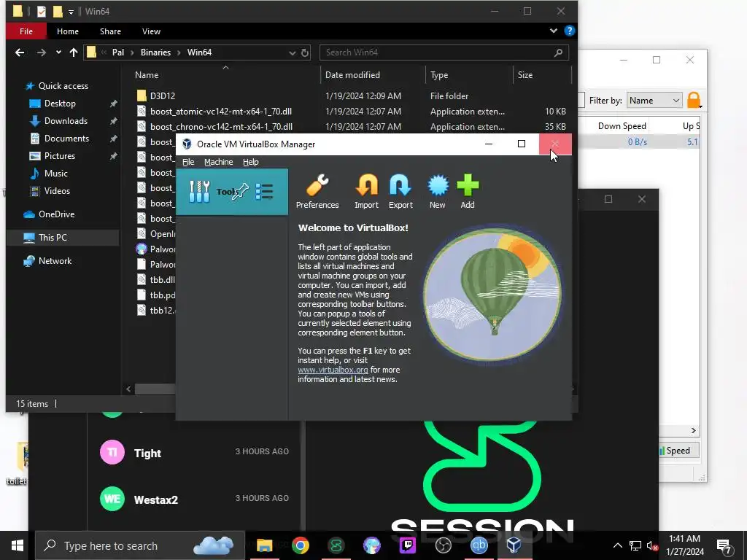The image size is (747, 560).
Task: Open Music in navigation pane
Action: point(55,174)
